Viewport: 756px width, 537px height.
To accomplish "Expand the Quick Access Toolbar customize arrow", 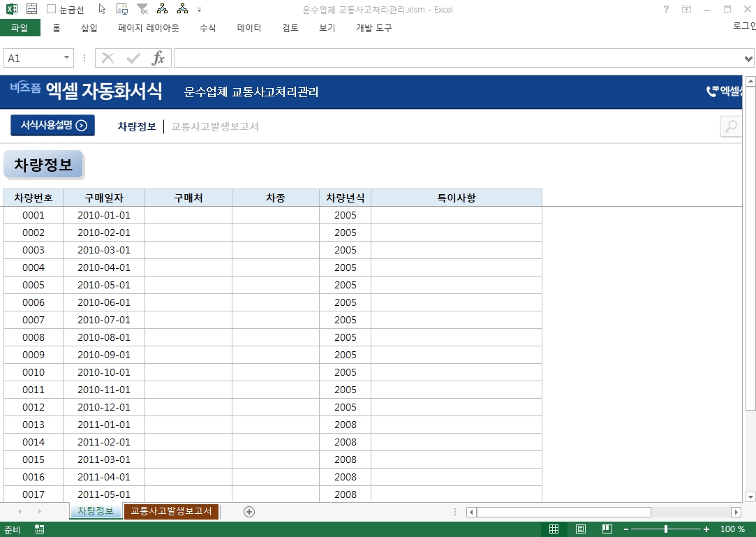I will 200,10.
